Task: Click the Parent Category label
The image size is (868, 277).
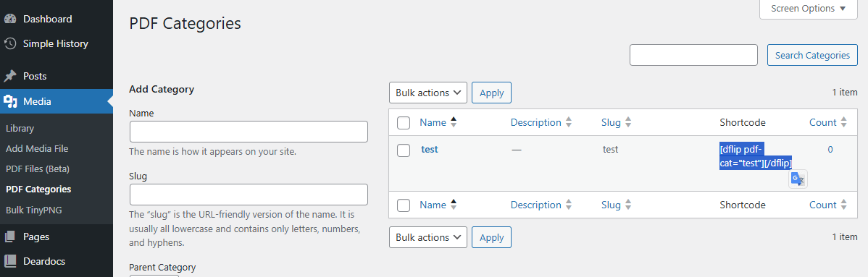Action: (162, 268)
